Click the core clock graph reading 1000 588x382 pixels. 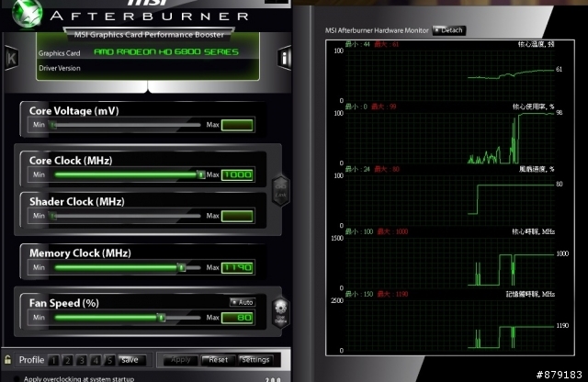point(562,253)
